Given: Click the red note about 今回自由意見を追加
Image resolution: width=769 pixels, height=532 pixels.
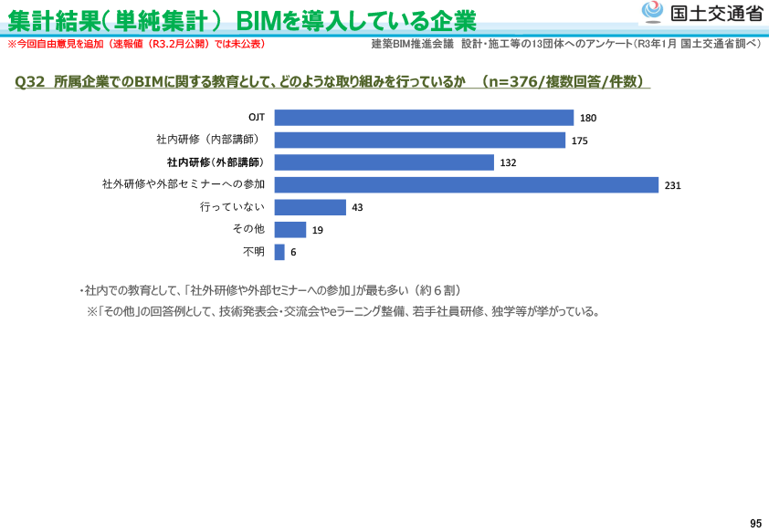Looking at the screenshot, I should (137, 44).
